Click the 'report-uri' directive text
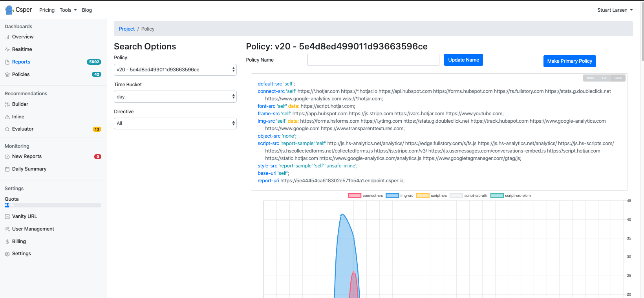644x298 pixels. 268,181
